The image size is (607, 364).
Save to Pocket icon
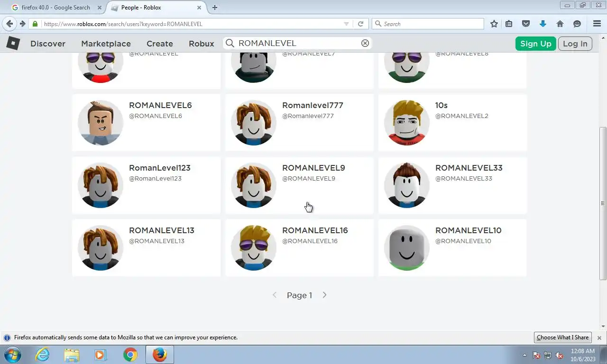pyautogui.click(x=526, y=24)
